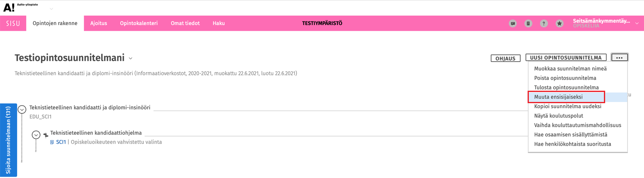Collapse Teknistieteellinen kandidaatti ja diplomi-insinööri node
Screen dimensions: 644x178
[22, 109]
